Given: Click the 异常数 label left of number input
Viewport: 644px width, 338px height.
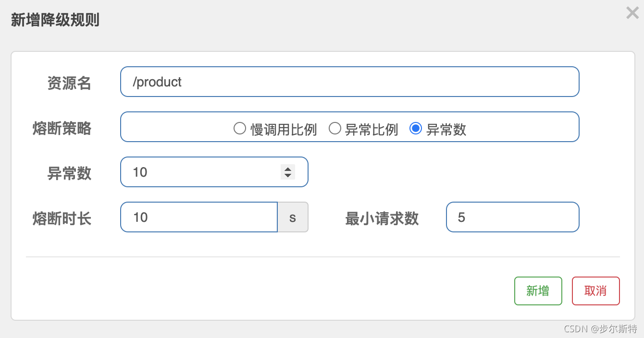Looking at the screenshot, I should click(x=69, y=173).
